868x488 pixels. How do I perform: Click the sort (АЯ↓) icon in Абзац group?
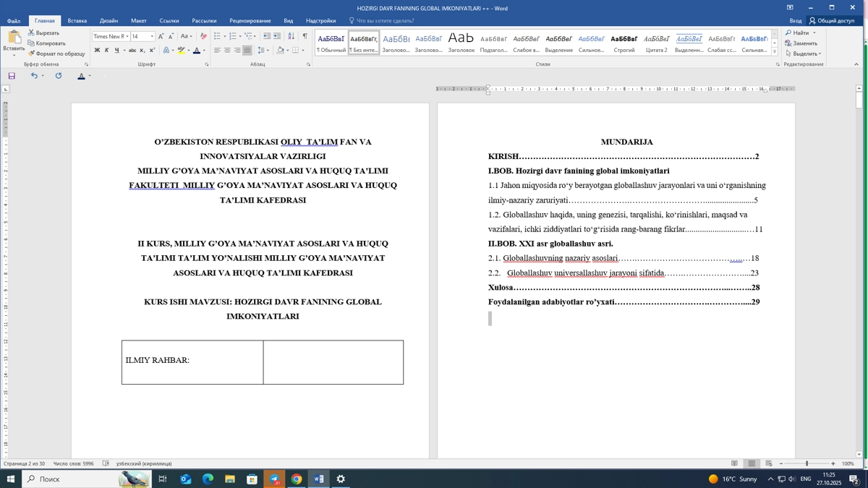click(x=292, y=35)
